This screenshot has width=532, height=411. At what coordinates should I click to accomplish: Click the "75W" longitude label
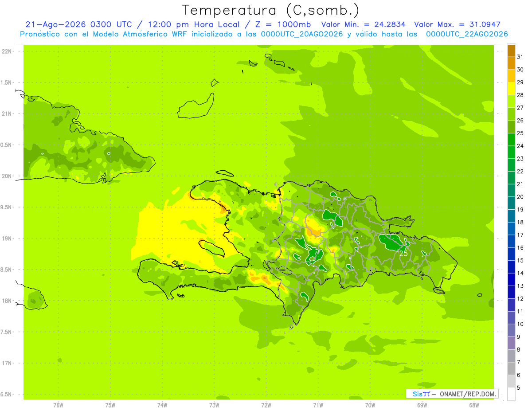click(x=110, y=406)
